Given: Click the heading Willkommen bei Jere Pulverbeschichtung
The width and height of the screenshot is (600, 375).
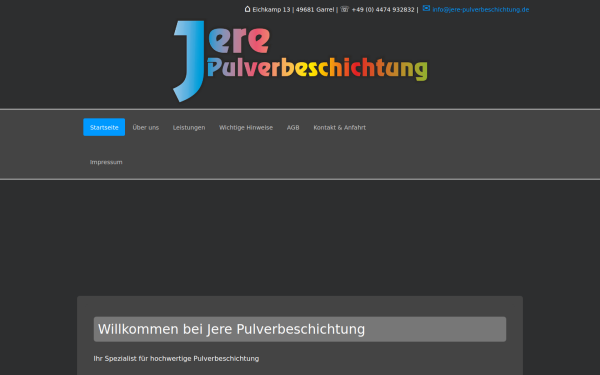Looking at the screenshot, I should coord(231,329).
